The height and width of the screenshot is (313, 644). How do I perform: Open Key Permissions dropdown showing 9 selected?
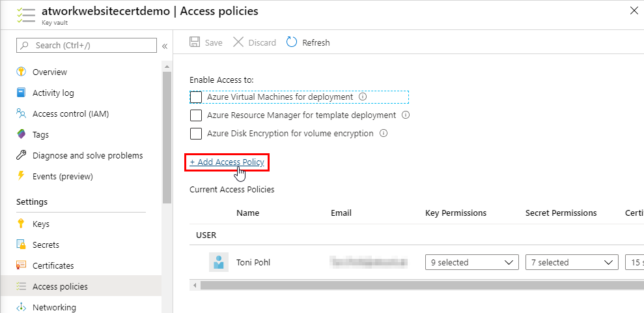coord(471,262)
